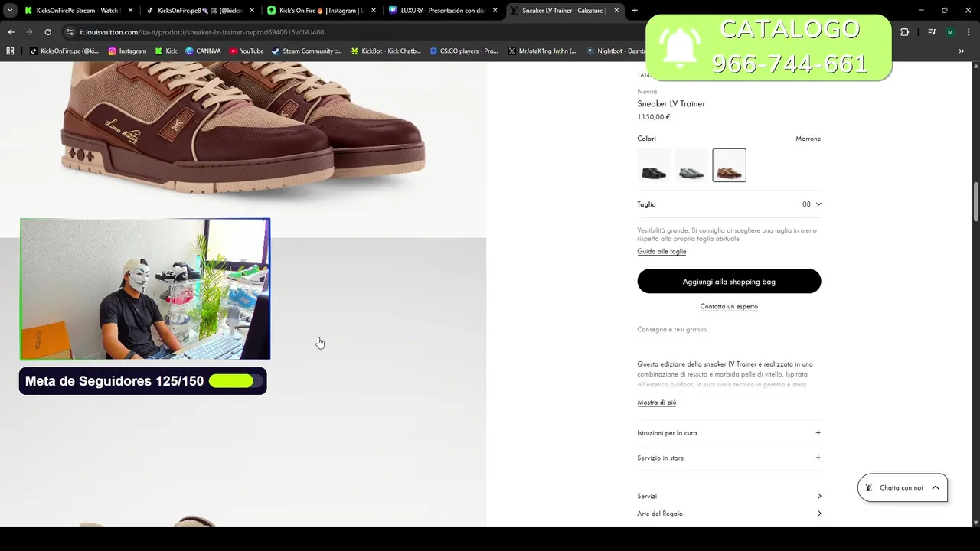Open the Chrome profile avatar M
This screenshot has width=980, height=551.
(x=950, y=32)
